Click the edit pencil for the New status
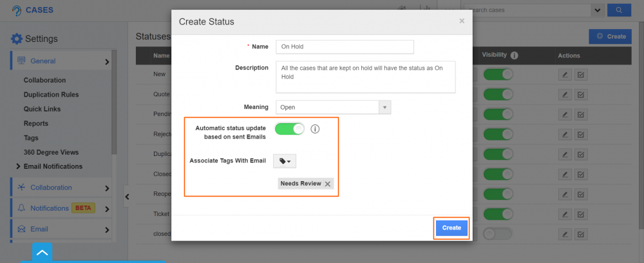Screen dimensions: 644x263 pyautogui.click(x=565, y=75)
